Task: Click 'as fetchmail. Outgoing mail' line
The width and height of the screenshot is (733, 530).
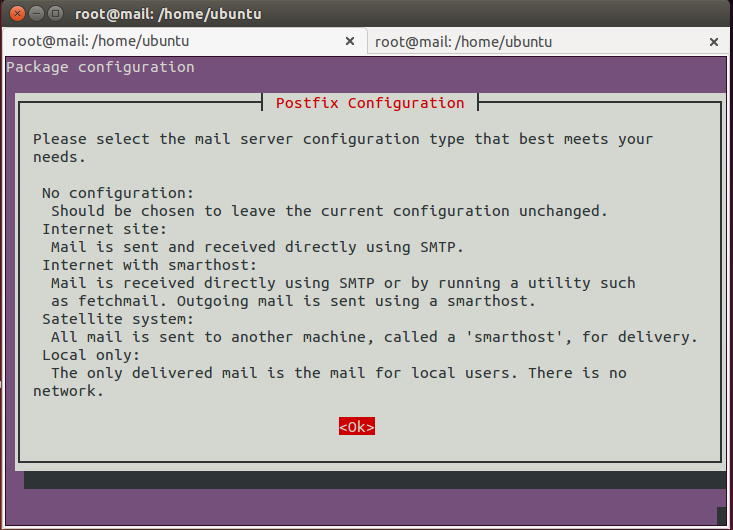Action: click(x=293, y=301)
